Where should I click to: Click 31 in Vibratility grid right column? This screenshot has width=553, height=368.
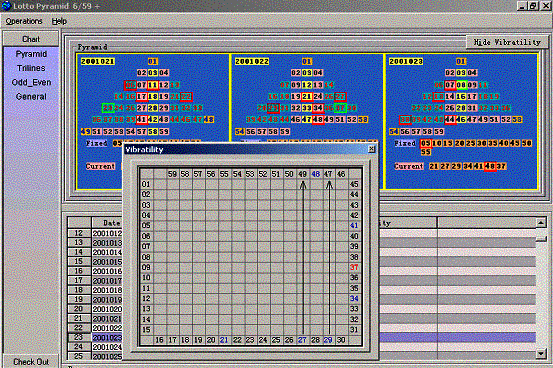[x=354, y=330]
